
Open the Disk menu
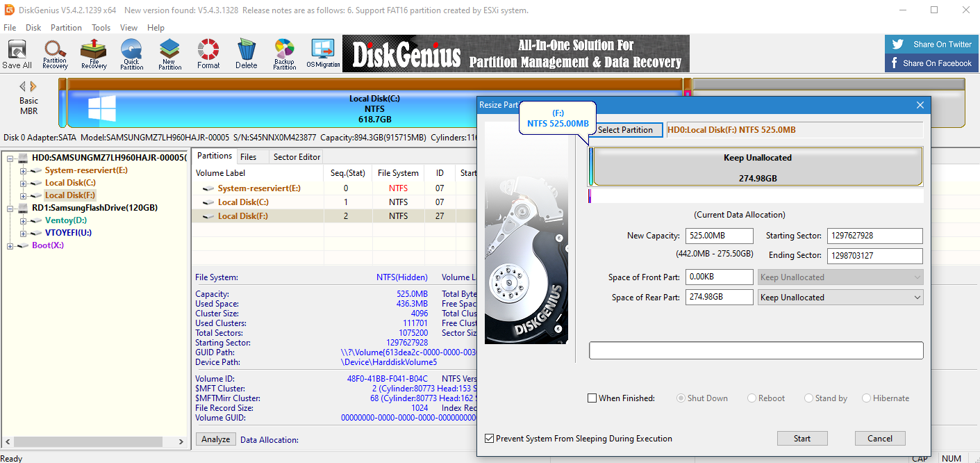point(33,28)
